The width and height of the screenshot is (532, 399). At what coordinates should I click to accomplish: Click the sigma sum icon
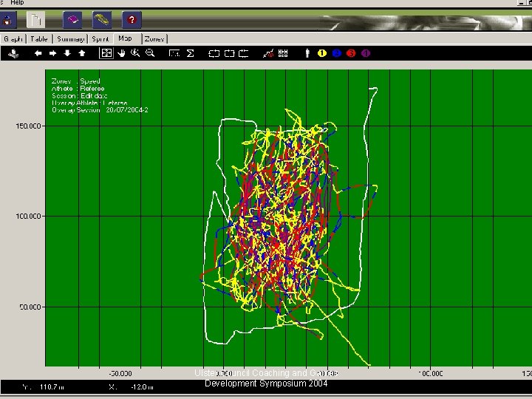point(191,53)
